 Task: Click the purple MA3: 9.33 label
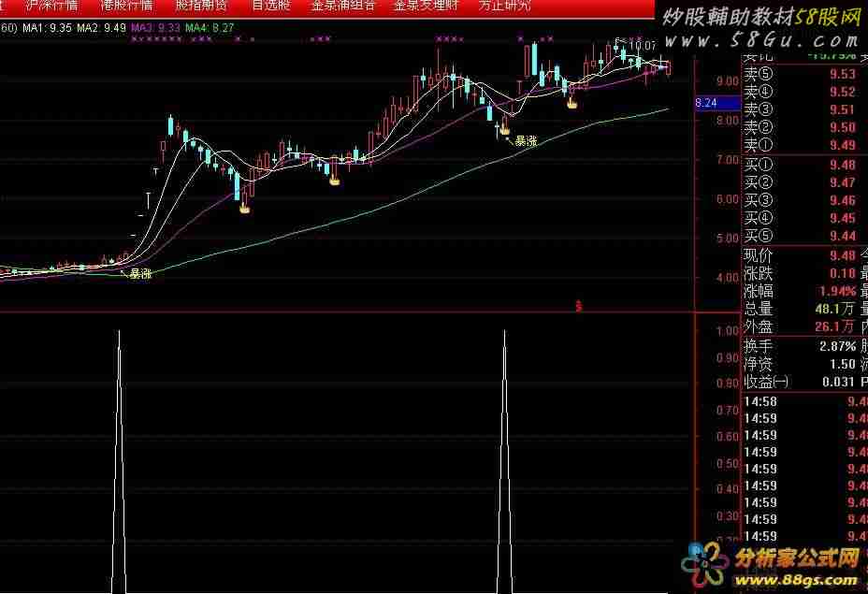155,27
